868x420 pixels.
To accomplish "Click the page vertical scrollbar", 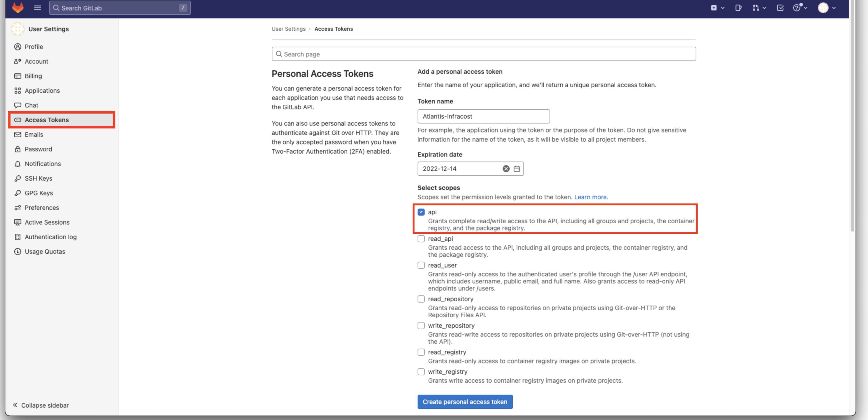I will coord(852,118).
